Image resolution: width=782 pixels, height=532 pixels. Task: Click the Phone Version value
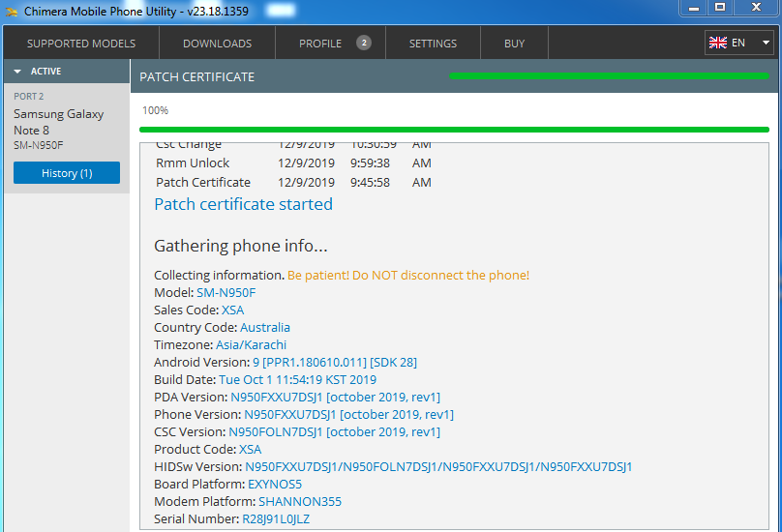[x=348, y=415]
